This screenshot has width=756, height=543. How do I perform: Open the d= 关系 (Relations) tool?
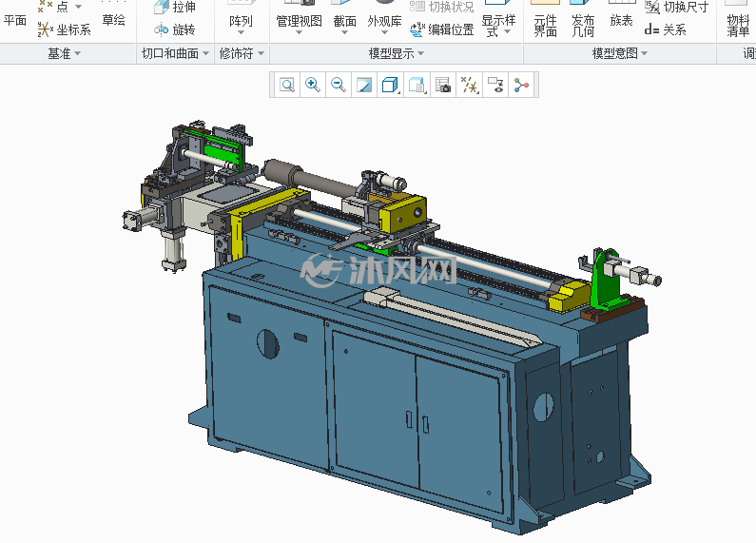[x=666, y=29]
